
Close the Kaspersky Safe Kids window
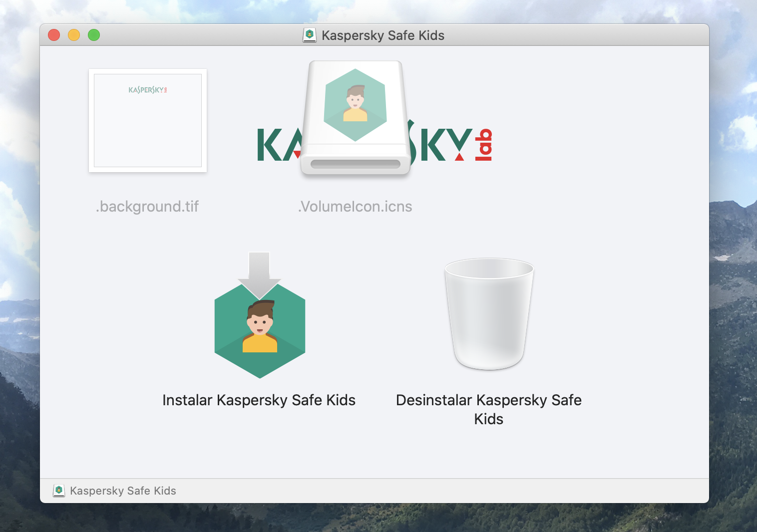click(54, 35)
